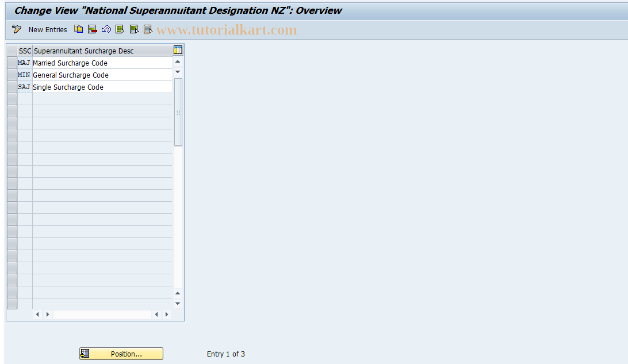Click the Position... button
Image resolution: width=628 pixels, height=364 pixels.
pos(121,354)
